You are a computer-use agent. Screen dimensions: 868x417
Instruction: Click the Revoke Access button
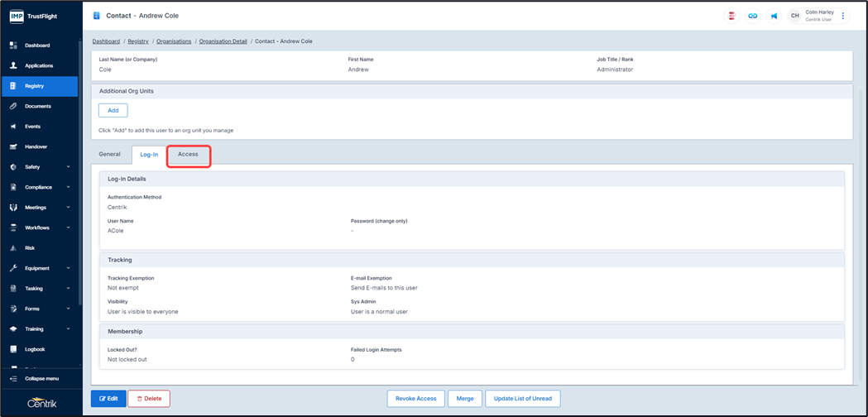[415, 399]
